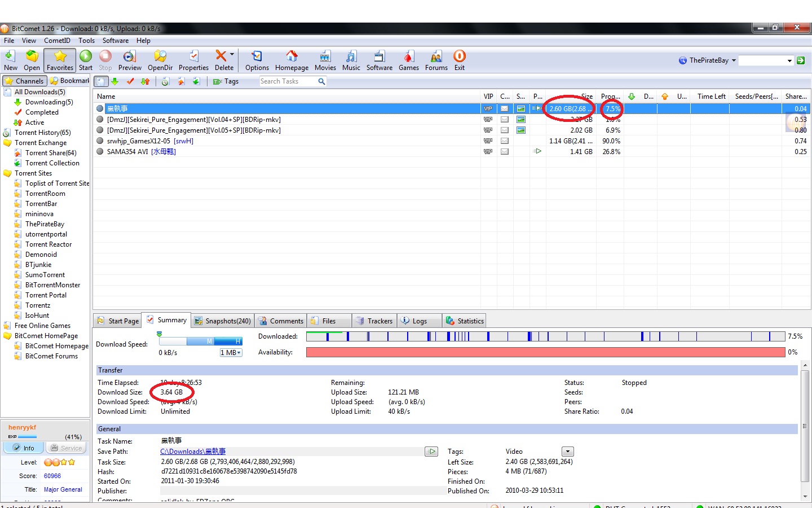Focus the torrent site search field
This screenshot has height=508, width=812.
(762, 60)
